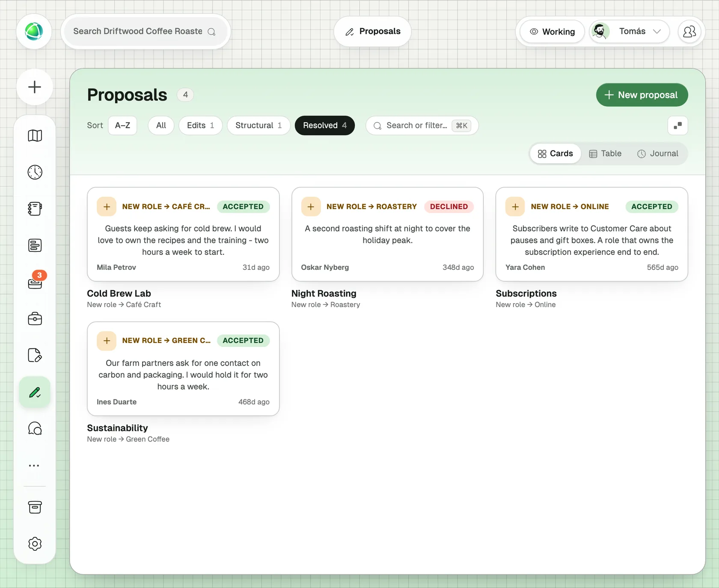This screenshot has height=588, width=719.
Task: Open the Sustainability proposal card
Action: click(183, 369)
